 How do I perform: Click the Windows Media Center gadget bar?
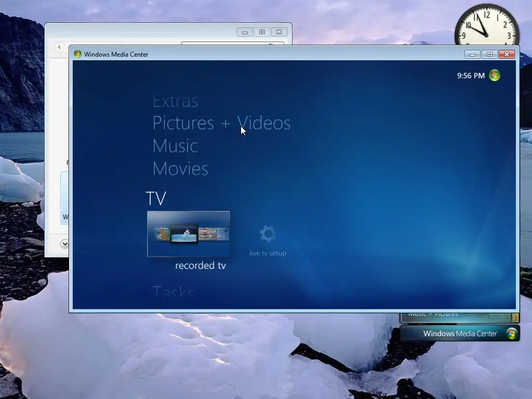pyautogui.click(x=459, y=334)
